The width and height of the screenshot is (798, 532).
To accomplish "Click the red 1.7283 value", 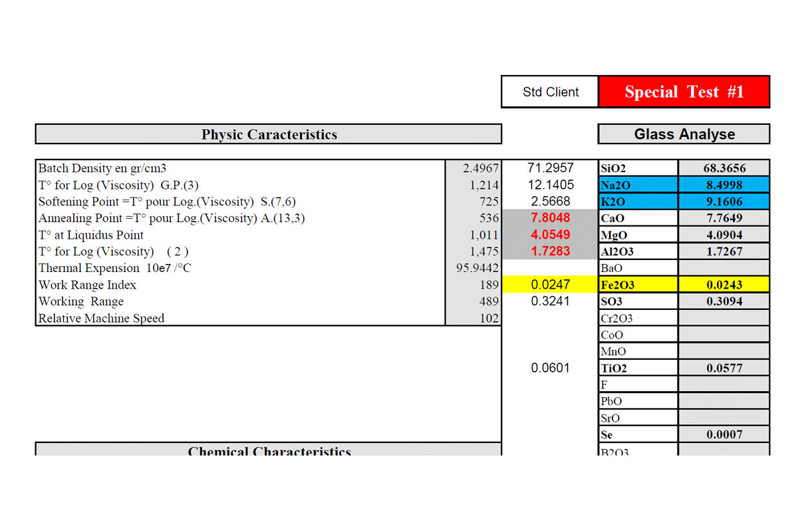I will [550, 251].
